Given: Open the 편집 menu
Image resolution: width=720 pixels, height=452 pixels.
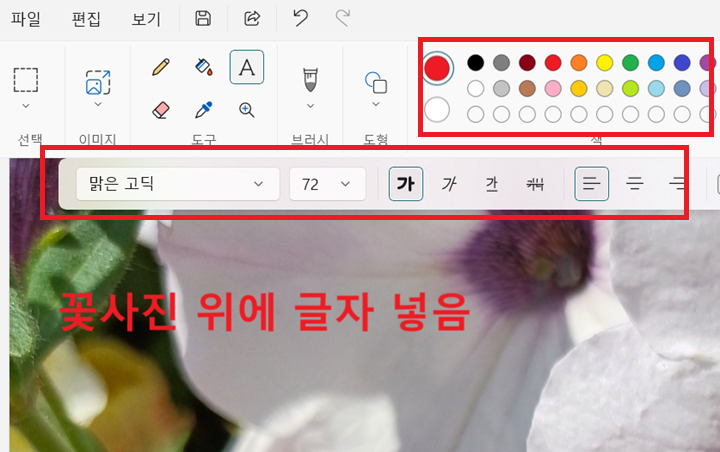Looking at the screenshot, I should [86, 19].
